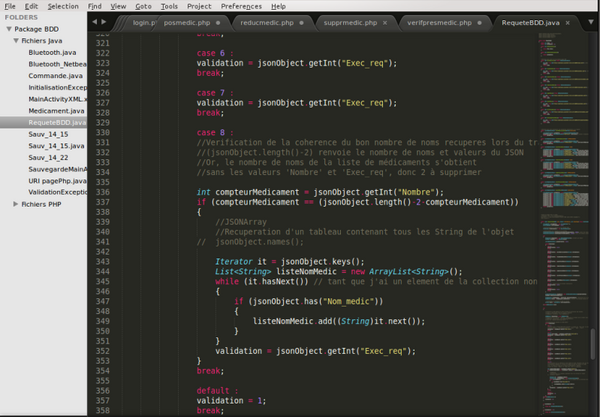Screen dimensions: 600x417
Task: Open the Preferences menu
Action: click(x=240, y=6)
